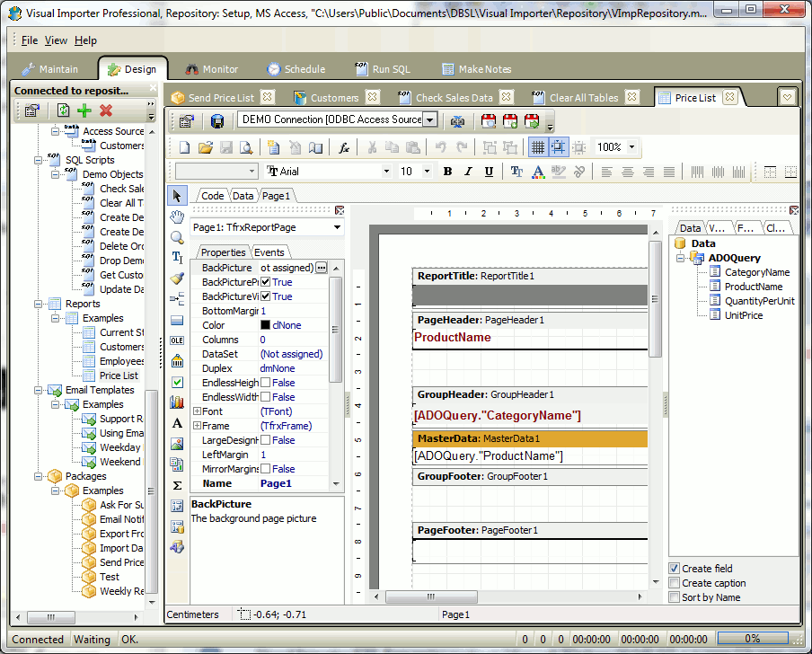The image size is (812, 654).
Task: Click the Italic formatting button
Action: 468,172
